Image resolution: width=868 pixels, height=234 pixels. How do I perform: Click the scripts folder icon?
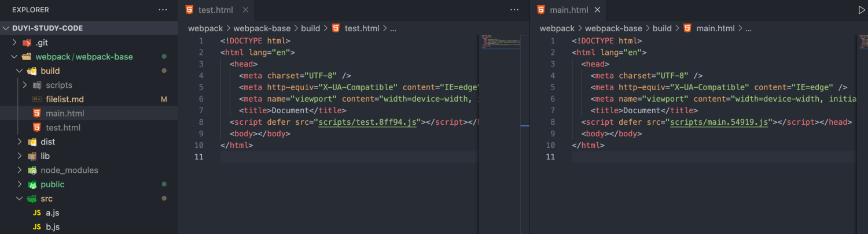tap(37, 85)
